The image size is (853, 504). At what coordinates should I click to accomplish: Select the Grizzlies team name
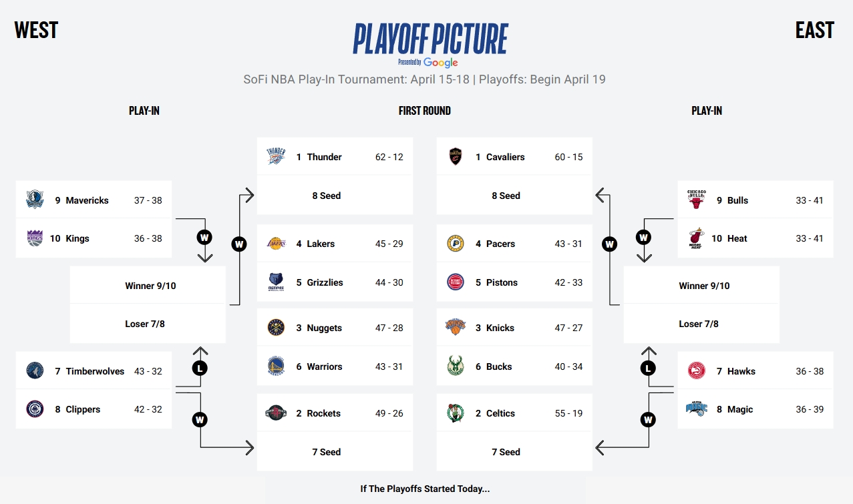(x=325, y=282)
